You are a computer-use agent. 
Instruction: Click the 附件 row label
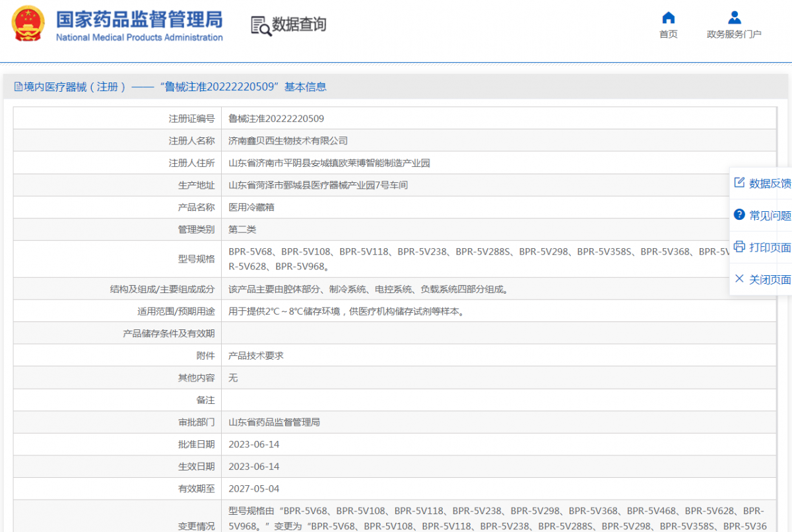pyautogui.click(x=205, y=356)
